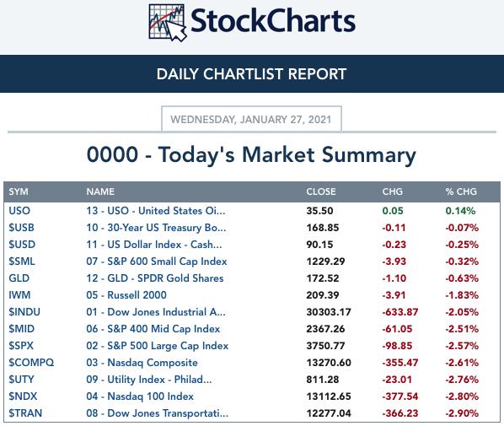This screenshot has width=504, height=426.
Task: Open the $TRAN ticker link
Action: pyautogui.click(x=25, y=413)
